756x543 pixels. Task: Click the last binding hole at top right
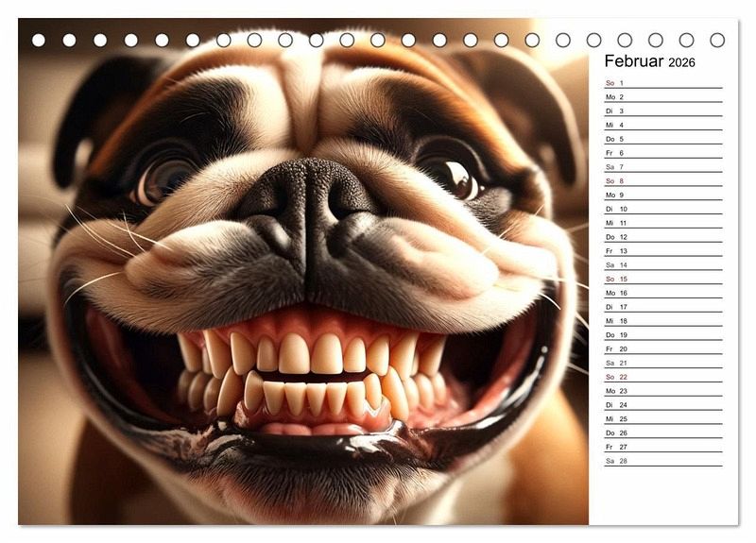click(x=717, y=41)
